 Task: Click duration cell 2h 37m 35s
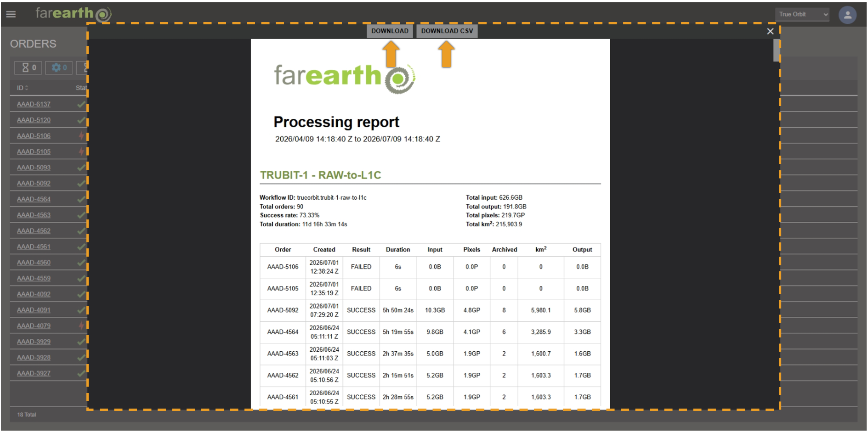pos(398,354)
